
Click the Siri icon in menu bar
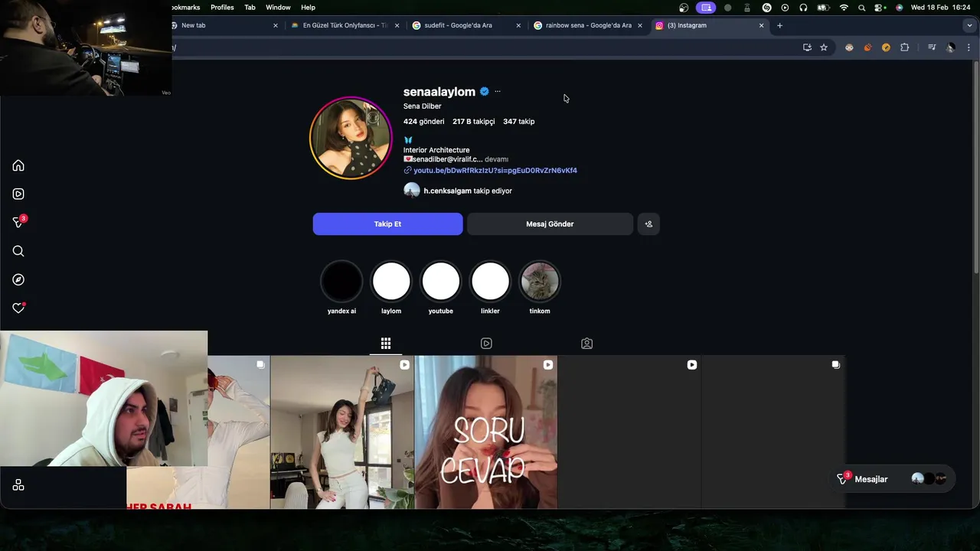(x=899, y=7)
